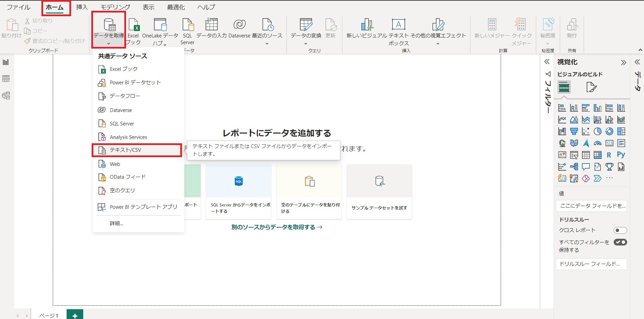Choose テキスト/CSV in the data source menu

[x=137, y=150]
